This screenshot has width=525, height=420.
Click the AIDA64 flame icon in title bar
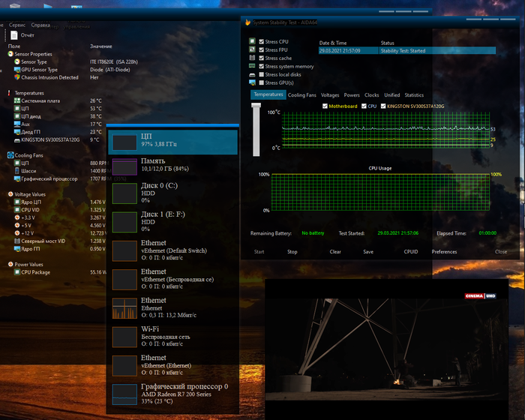[247, 22]
